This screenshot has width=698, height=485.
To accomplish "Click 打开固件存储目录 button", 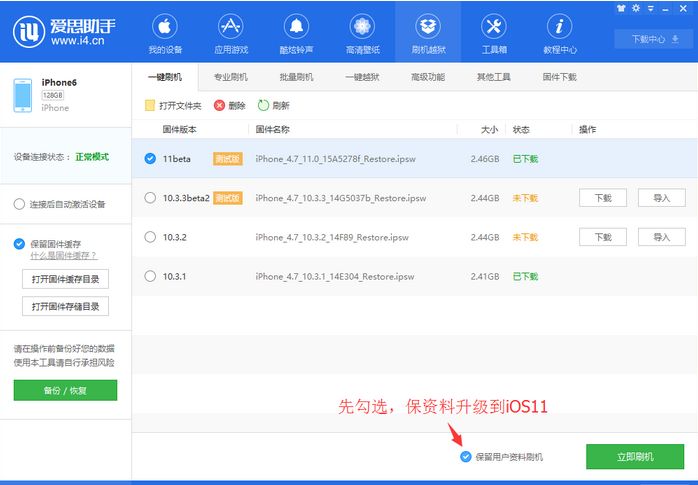I will click(65, 306).
